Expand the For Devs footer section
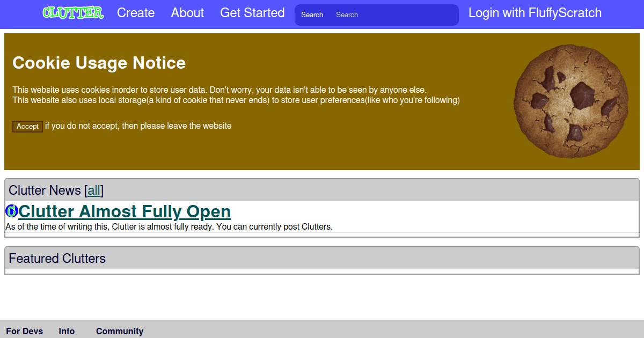 point(24,331)
